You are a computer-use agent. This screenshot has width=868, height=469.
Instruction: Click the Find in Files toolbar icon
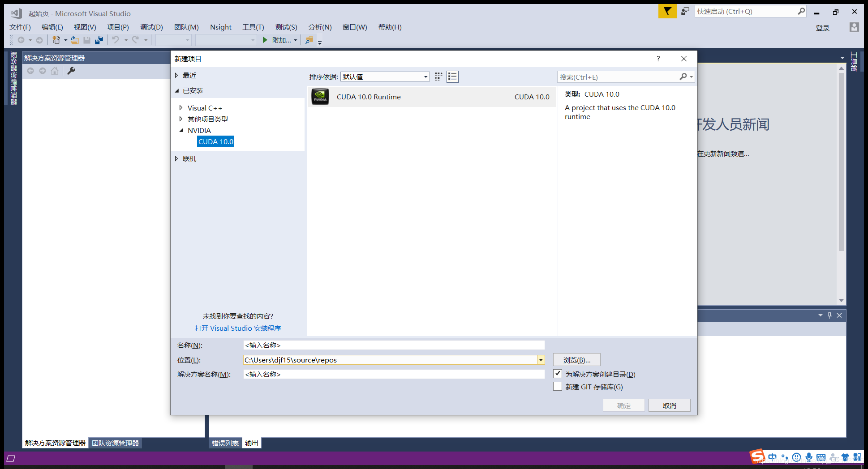[x=309, y=40]
